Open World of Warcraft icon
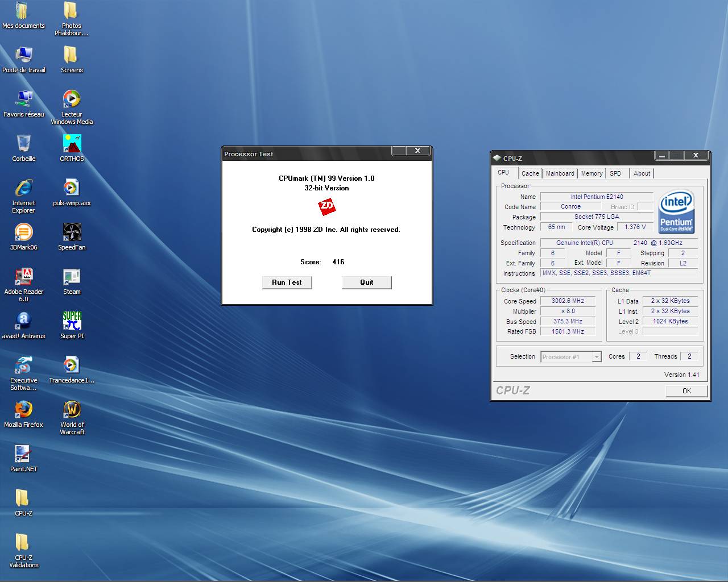Screen dimensions: 728x582 [72, 410]
